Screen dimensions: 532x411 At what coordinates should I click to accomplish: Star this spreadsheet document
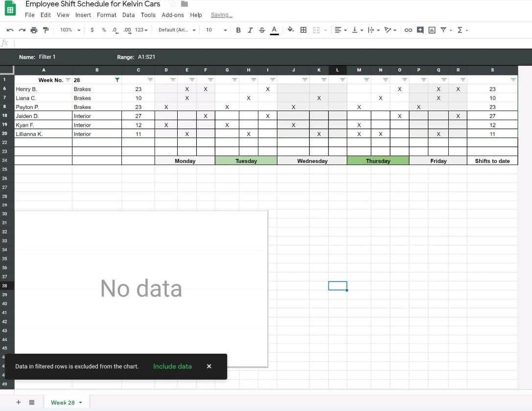(x=172, y=4)
